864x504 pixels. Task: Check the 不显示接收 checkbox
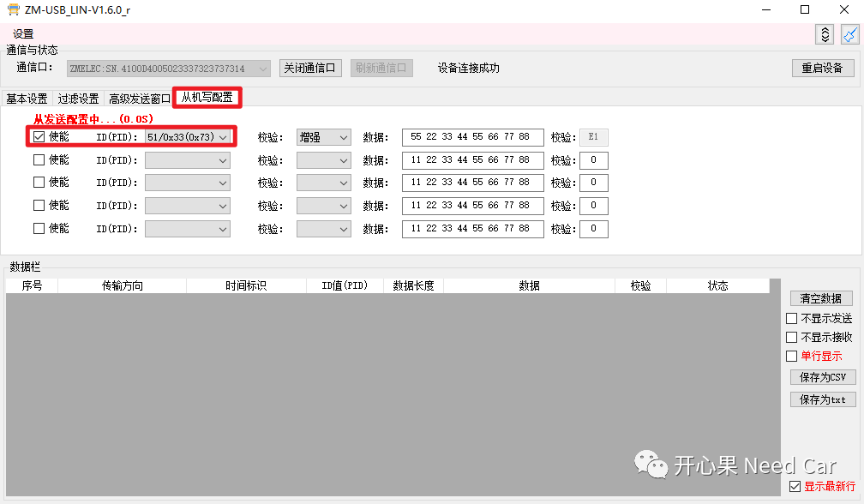(794, 338)
